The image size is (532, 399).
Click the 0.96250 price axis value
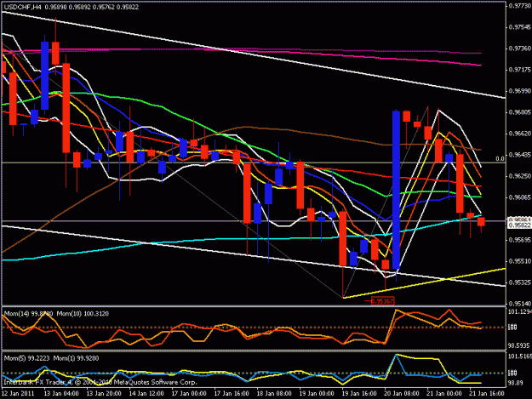click(x=520, y=176)
